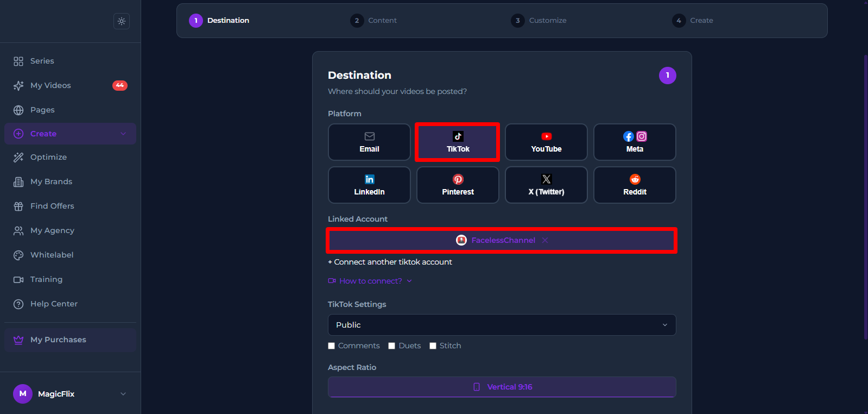The image size is (868, 414).
Task: Expand the How to connect chevron
Action: tap(409, 281)
